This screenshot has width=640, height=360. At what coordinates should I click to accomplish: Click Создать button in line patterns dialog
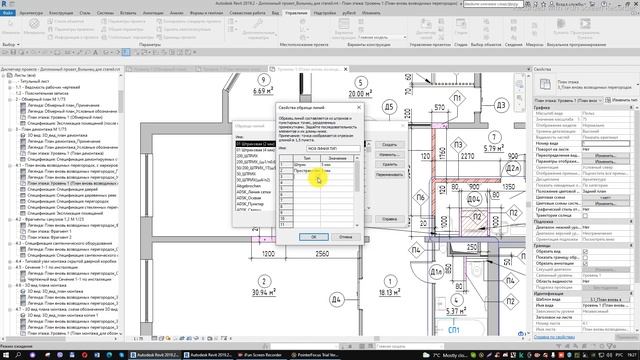(389, 144)
